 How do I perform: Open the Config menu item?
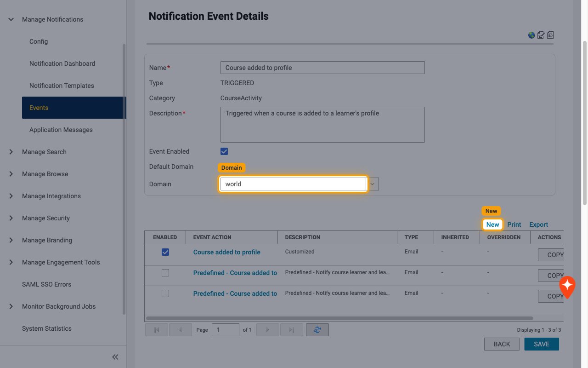39,41
